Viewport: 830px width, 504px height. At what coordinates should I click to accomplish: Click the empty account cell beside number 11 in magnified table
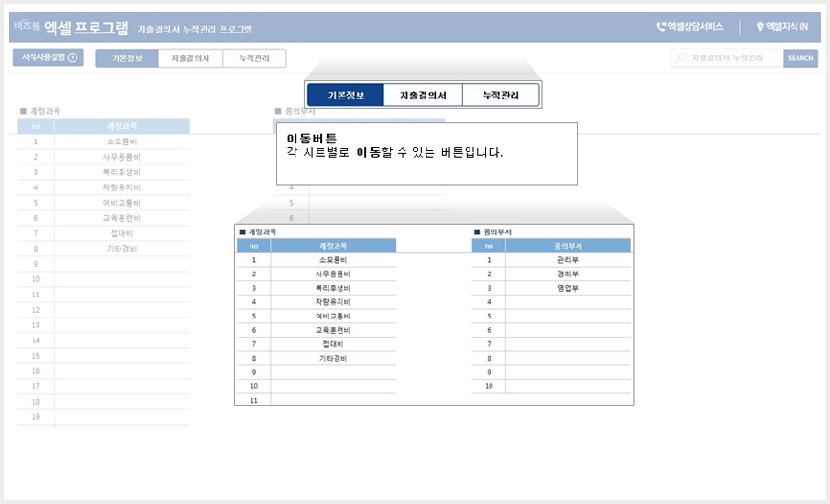pos(333,400)
